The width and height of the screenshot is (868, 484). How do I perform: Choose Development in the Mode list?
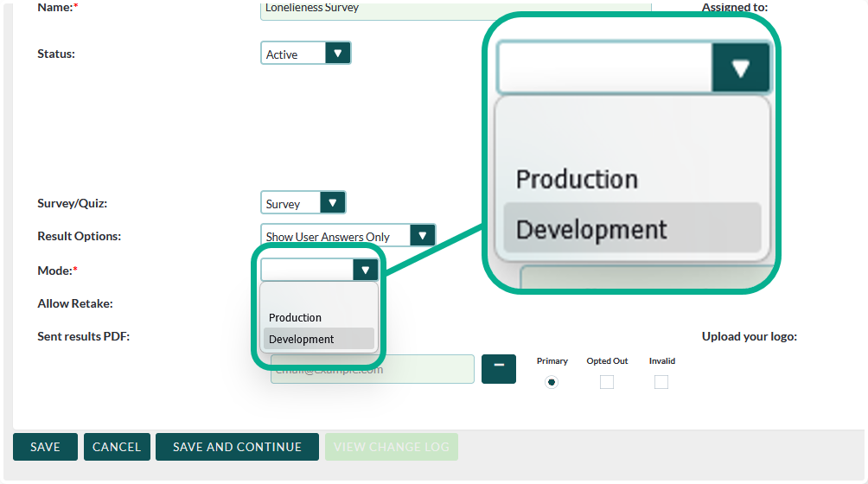point(301,339)
